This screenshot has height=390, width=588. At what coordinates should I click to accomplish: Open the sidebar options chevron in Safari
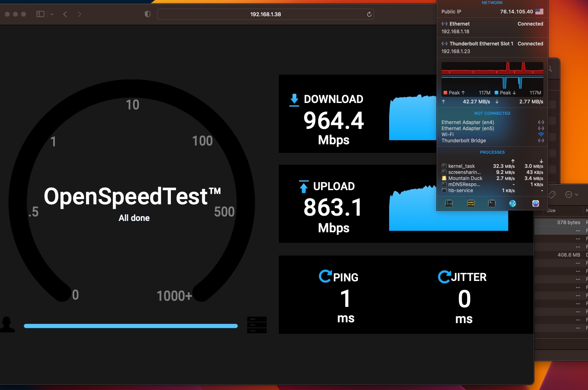[x=52, y=14]
